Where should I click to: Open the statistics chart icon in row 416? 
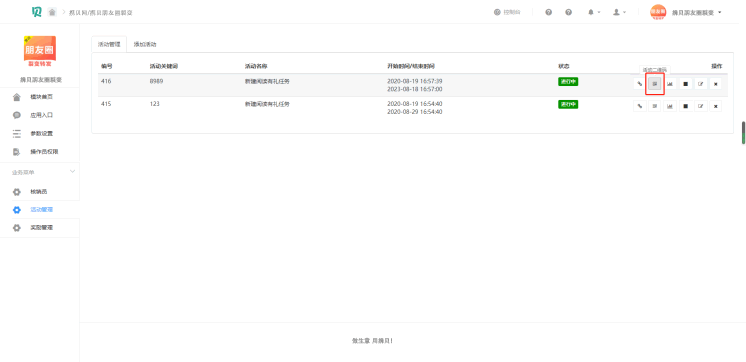pos(670,84)
